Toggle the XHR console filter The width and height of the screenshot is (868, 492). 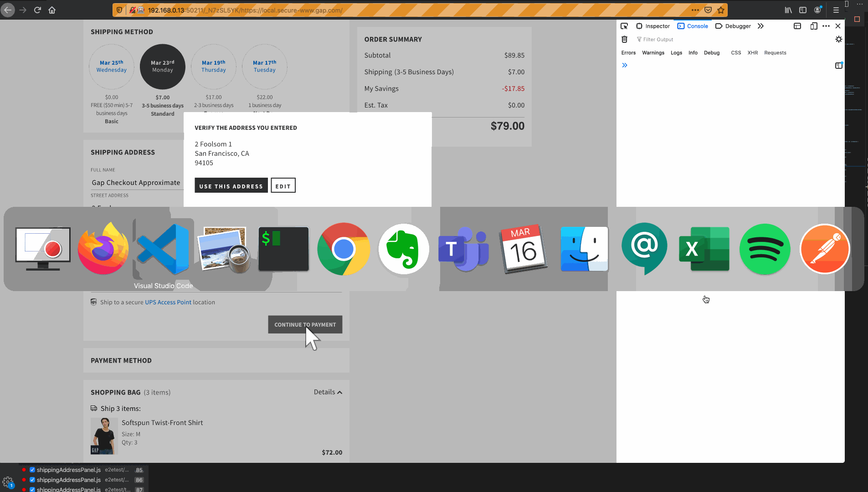(752, 53)
